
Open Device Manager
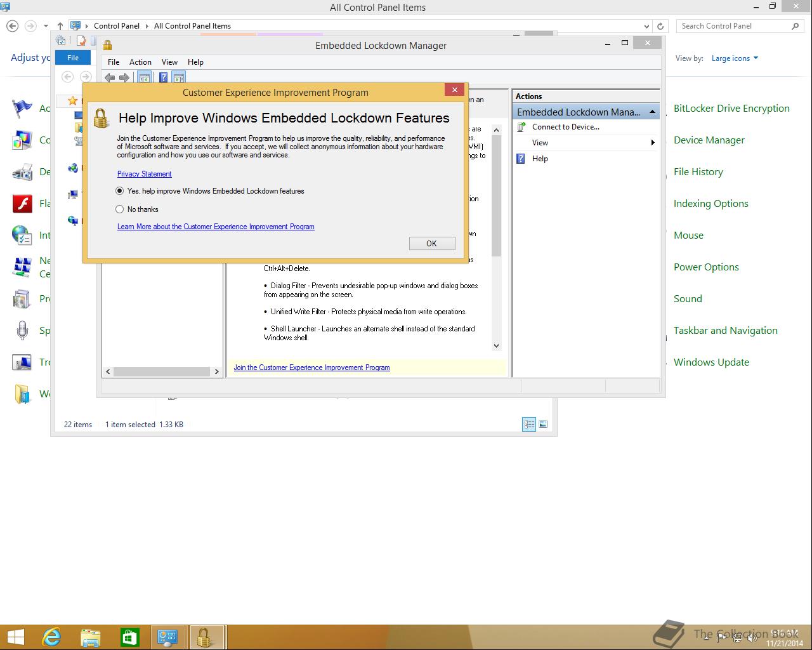click(709, 140)
